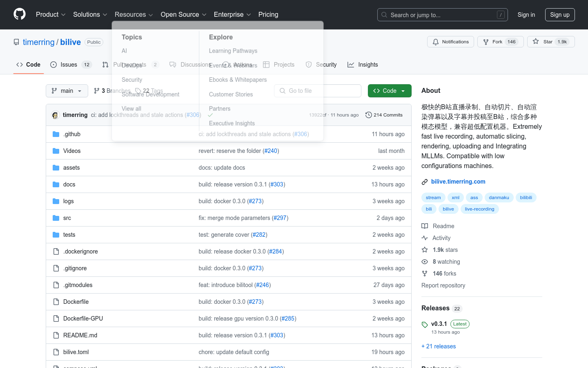Open the Dockerfile-GPU file
Image resolution: width=588 pixels, height=368 pixels.
(x=83, y=319)
